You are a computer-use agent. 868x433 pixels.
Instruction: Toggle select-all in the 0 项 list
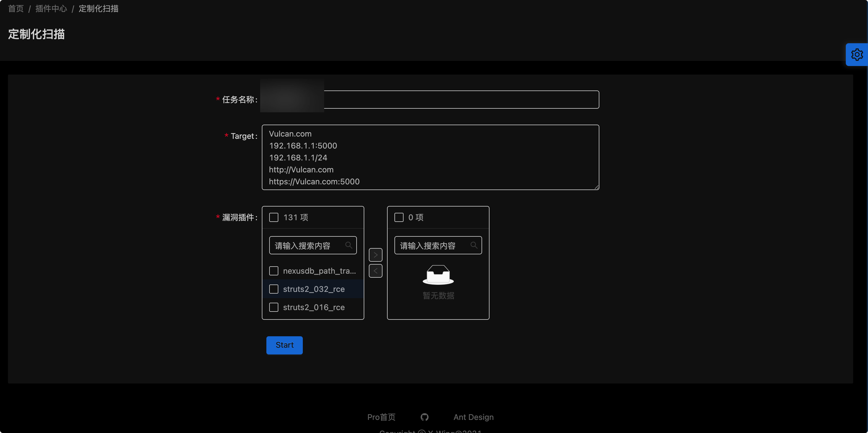(399, 217)
